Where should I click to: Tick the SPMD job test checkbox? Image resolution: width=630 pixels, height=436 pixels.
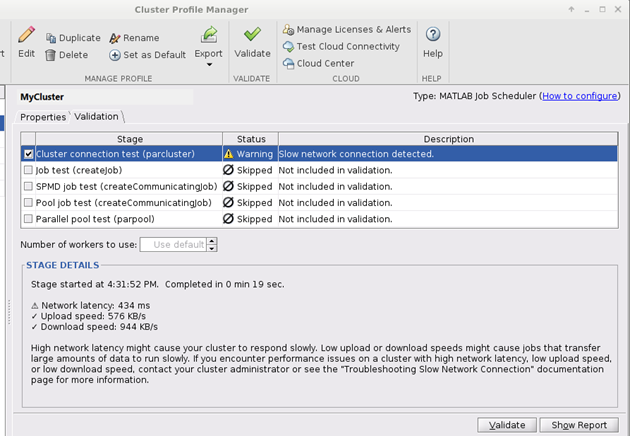click(x=28, y=187)
